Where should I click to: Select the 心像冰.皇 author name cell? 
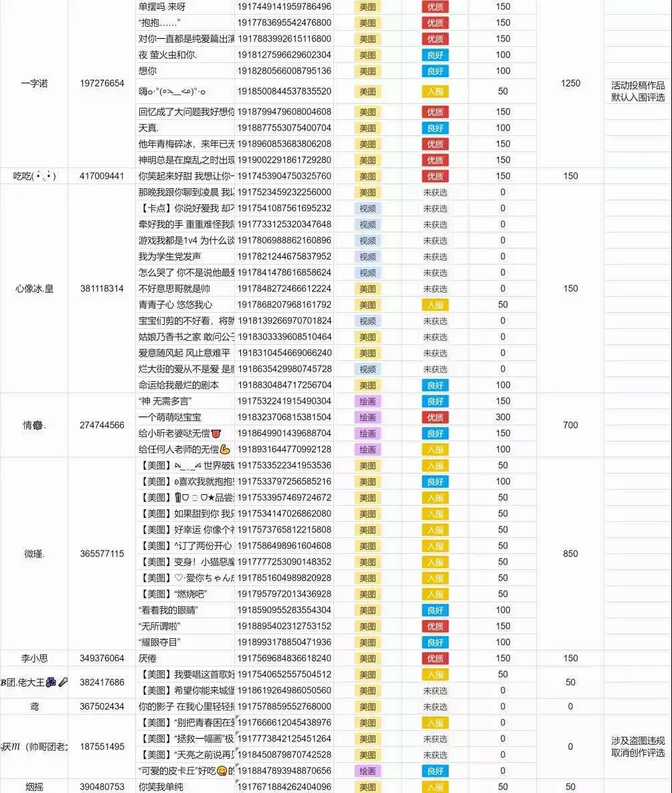[x=34, y=289]
